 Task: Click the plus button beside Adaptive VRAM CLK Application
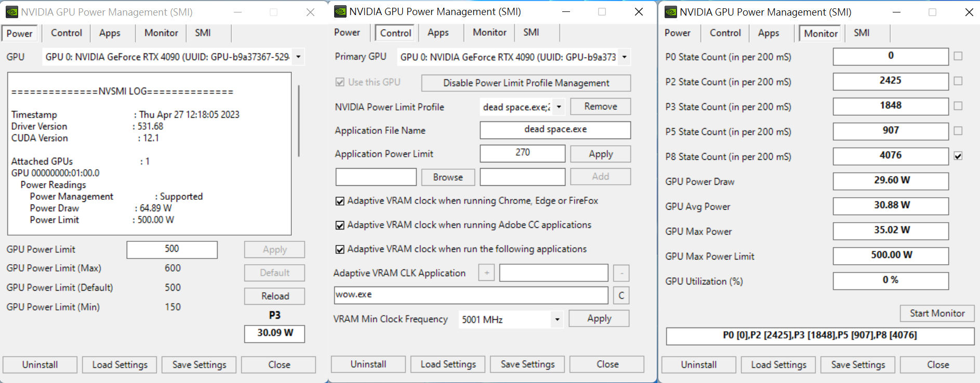point(486,273)
